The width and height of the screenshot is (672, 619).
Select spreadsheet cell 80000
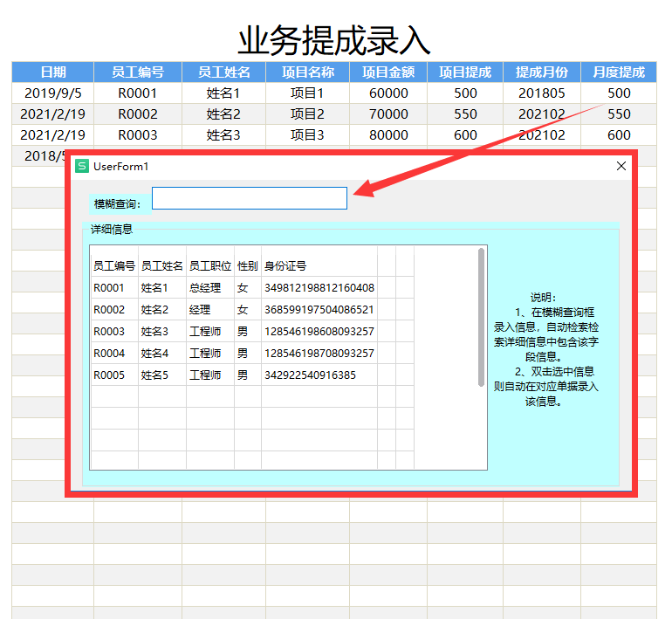(388, 135)
